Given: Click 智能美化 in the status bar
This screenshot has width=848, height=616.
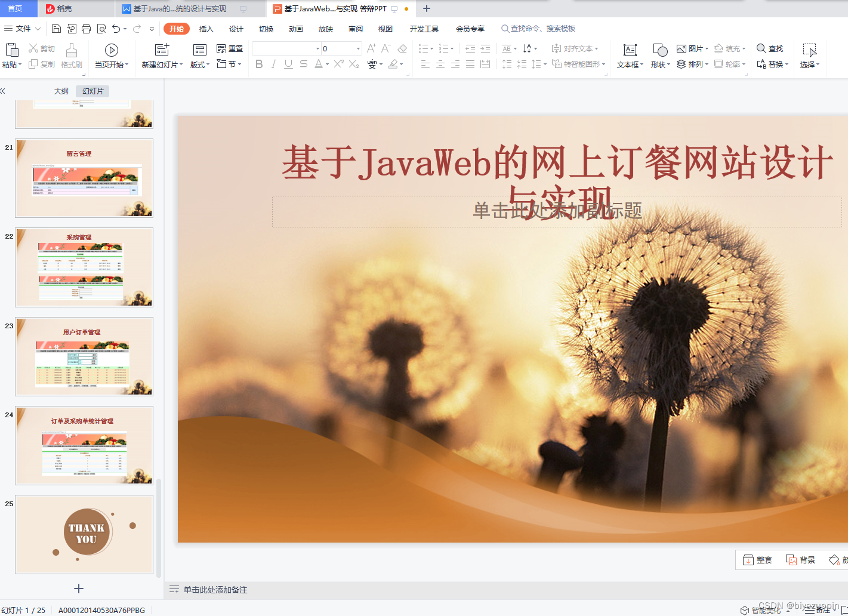Looking at the screenshot, I should coord(761,610).
